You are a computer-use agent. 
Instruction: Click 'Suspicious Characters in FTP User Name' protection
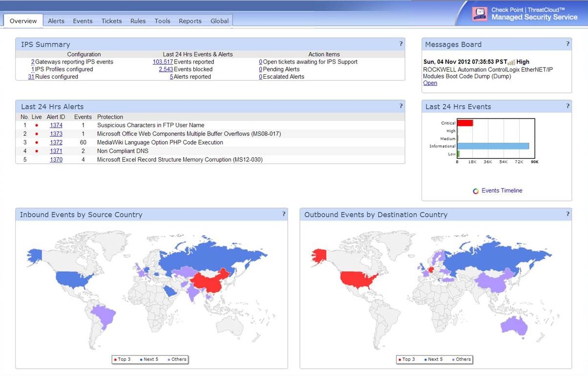point(150,125)
